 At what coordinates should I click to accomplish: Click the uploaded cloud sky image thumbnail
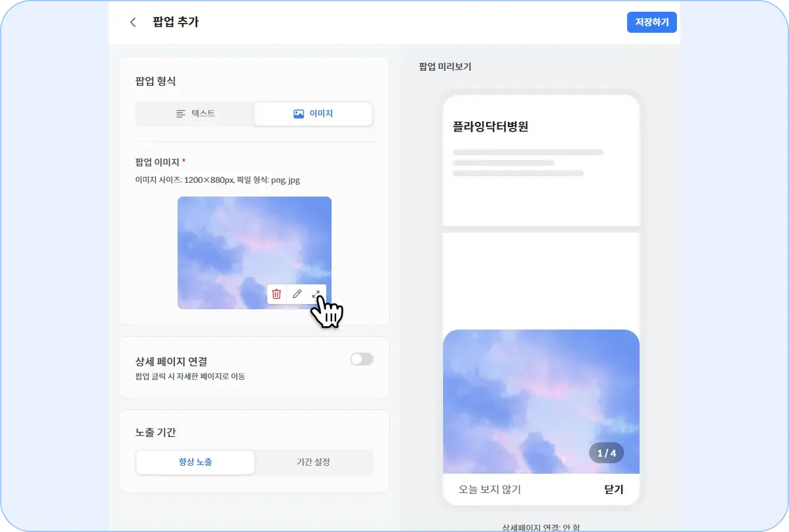(254, 253)
